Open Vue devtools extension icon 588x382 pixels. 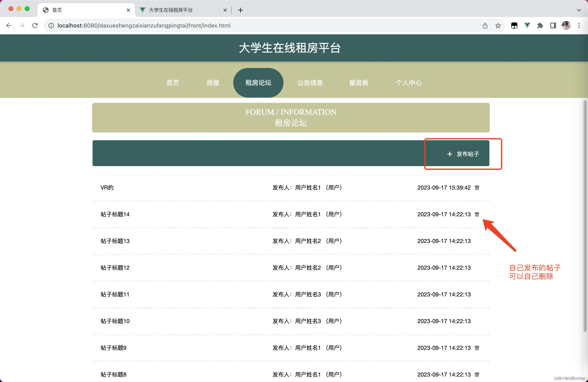pyautogui.click(x=527, y=25)
